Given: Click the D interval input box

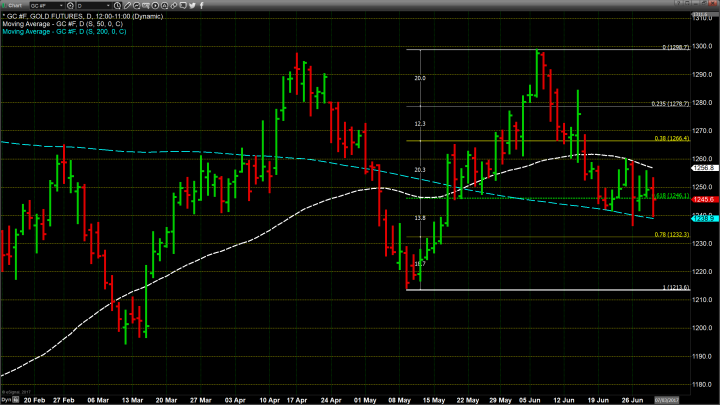Looking at the screenshot, I should (x=90, y=5).
